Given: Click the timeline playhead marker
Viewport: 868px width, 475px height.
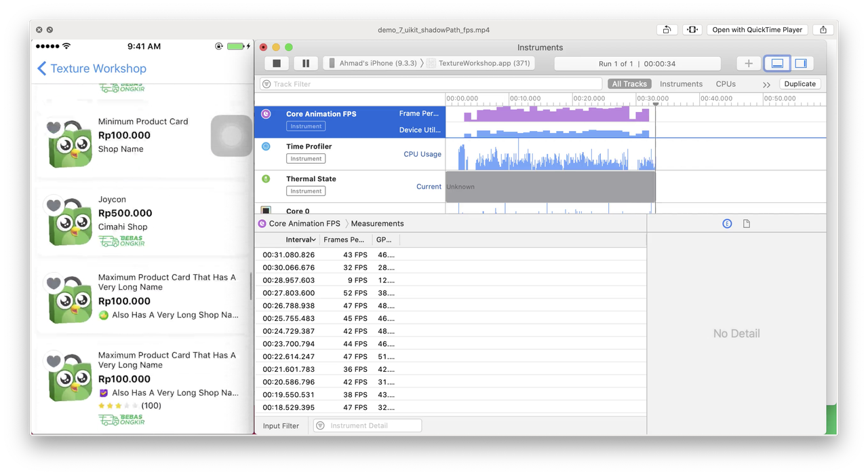Looking at the screenshot, I should [655, 103].
